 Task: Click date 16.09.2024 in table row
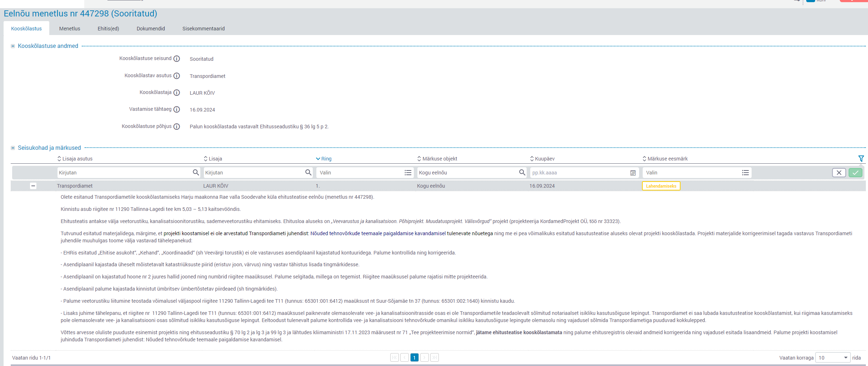coord(542,186)
